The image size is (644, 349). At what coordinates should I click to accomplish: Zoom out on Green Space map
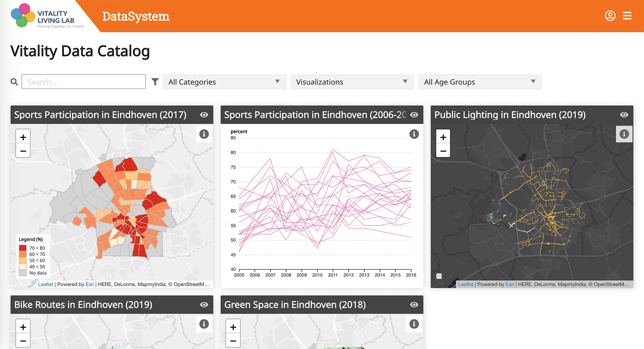coord(233,341)
